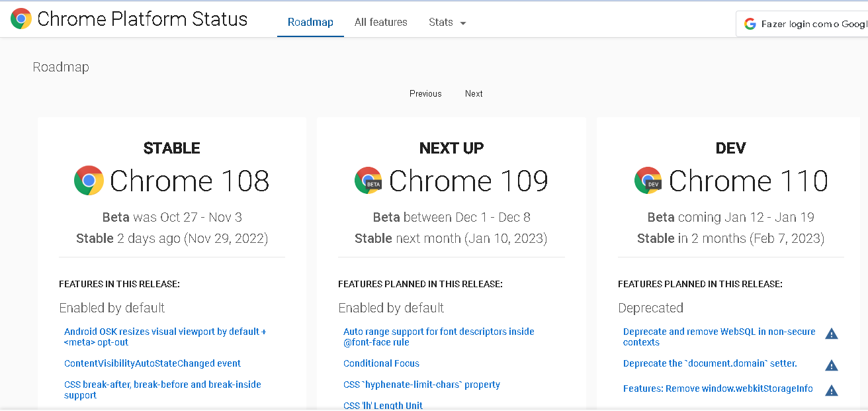Image resolution: width=868 pixels, height=411 pixels.
Task: Click Previous to view earlier releases
Action: click(x=425, y=93)
